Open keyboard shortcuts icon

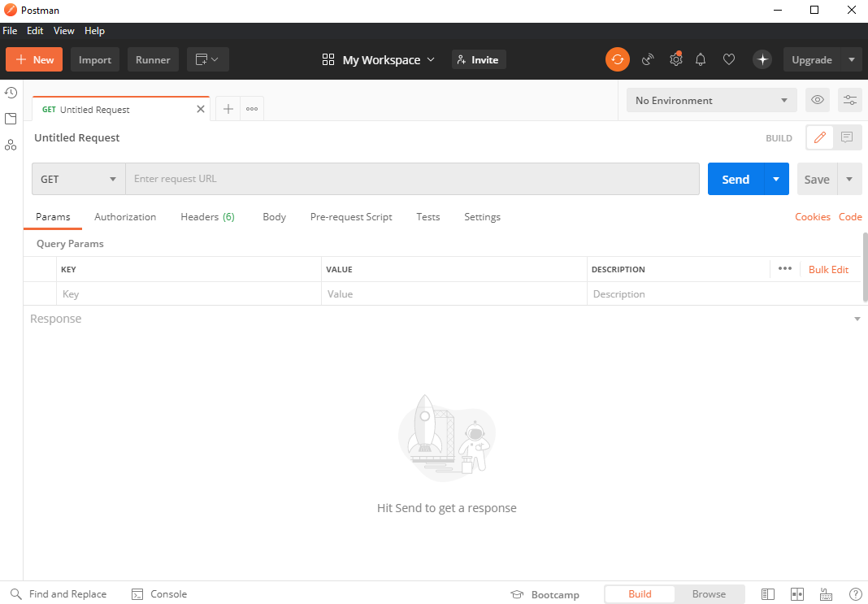[x=827, y=594]
